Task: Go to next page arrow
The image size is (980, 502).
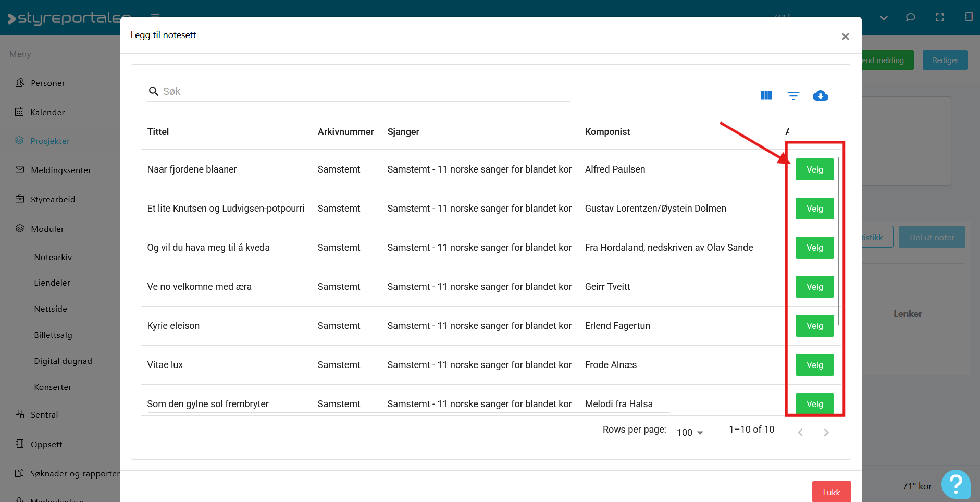Action: [826, 432]
